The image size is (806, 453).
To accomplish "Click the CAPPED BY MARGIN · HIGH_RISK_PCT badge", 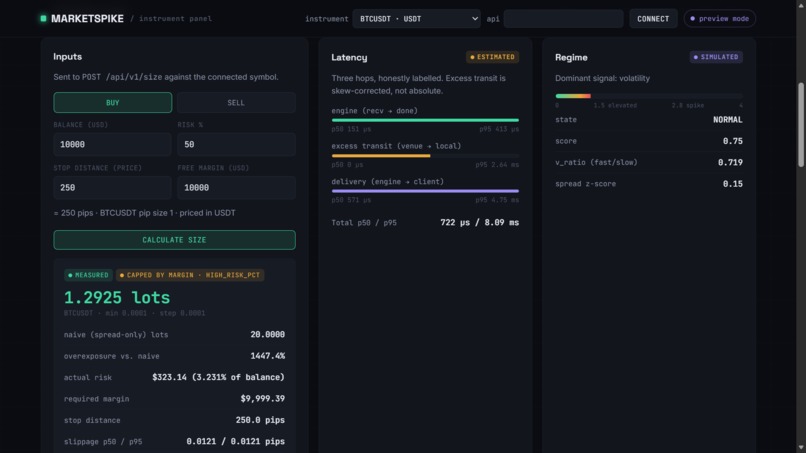I will [x=190, y=275].
